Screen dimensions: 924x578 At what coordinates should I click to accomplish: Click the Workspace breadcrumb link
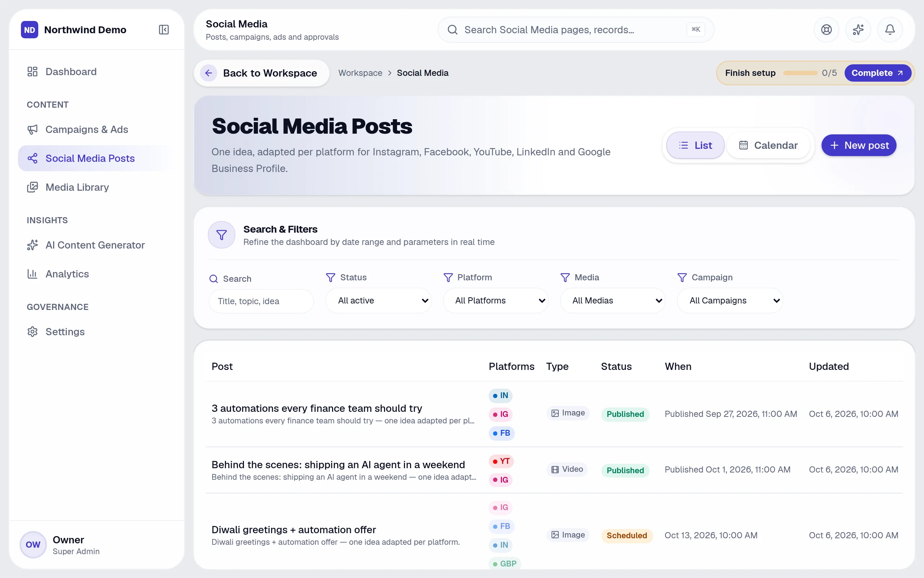[x=360, y=73]
